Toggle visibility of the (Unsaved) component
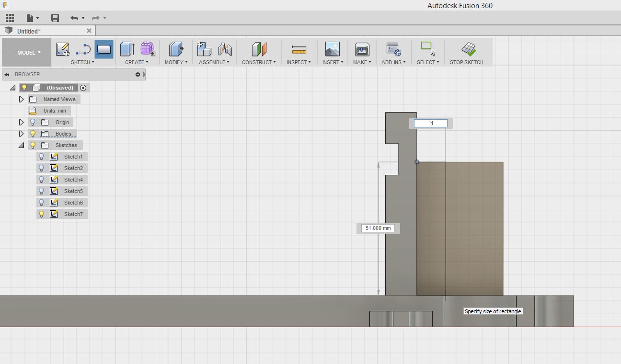 click(x=24, y=88)
